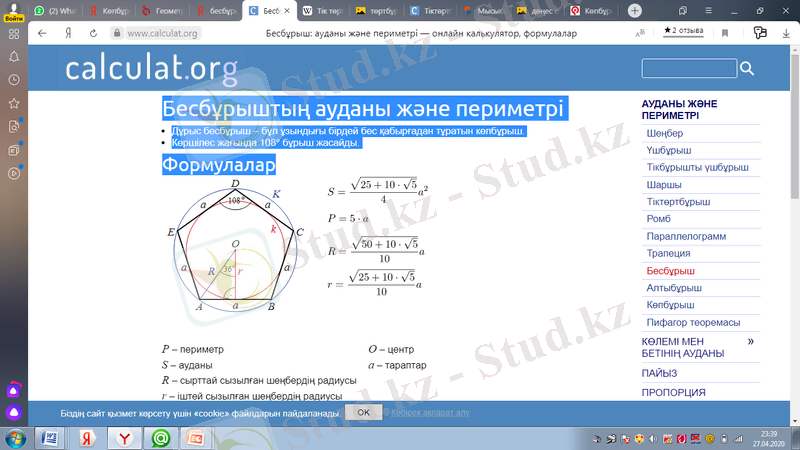The height and width of the screenshot is (450, 800).
Task: Click the 'Ауданы және периметрі' menu heading
Action: [679, 109]
